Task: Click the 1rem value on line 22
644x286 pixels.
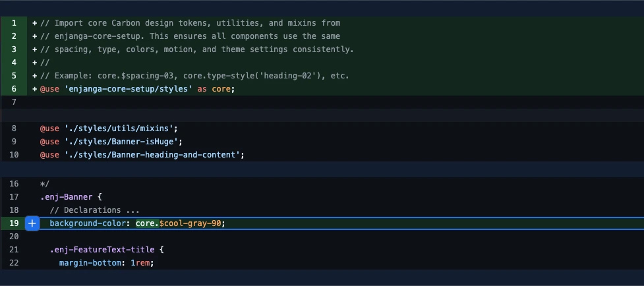Action: point(140,263)
